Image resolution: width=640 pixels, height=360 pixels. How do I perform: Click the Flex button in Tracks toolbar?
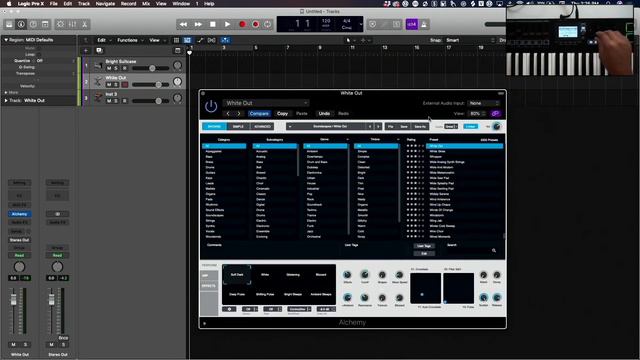pyautogui.click(x=212, y=40)
